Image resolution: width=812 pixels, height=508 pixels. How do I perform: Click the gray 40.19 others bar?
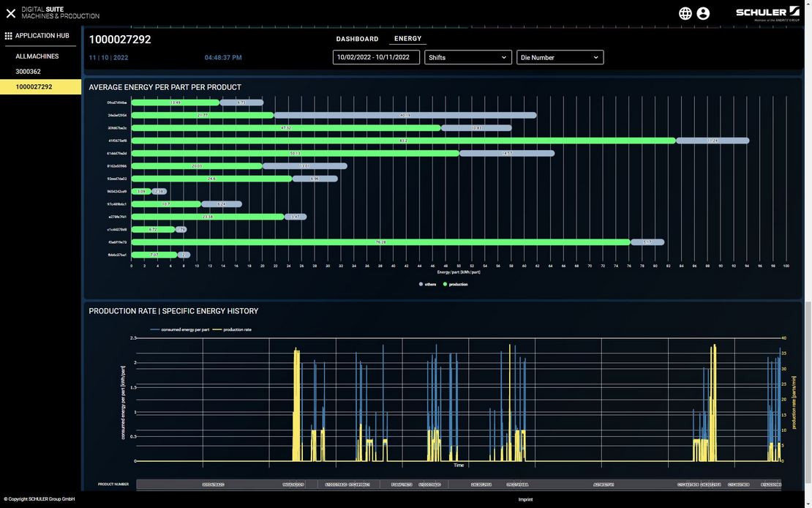click(x=405, y=115)
